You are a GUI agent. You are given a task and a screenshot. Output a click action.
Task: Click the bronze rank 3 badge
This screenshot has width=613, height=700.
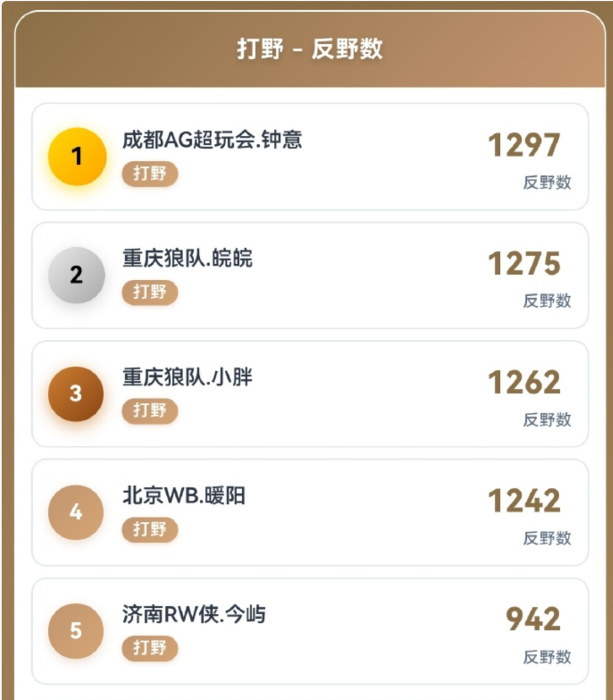tap(77, 393)
